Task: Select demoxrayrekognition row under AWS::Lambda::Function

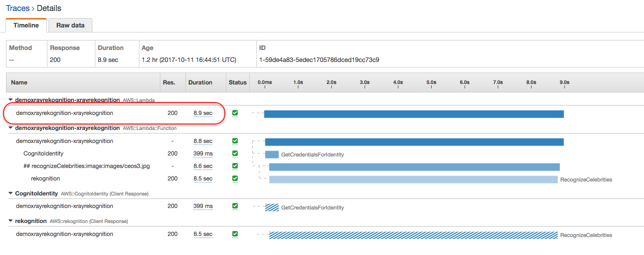Action: point(64,141)
